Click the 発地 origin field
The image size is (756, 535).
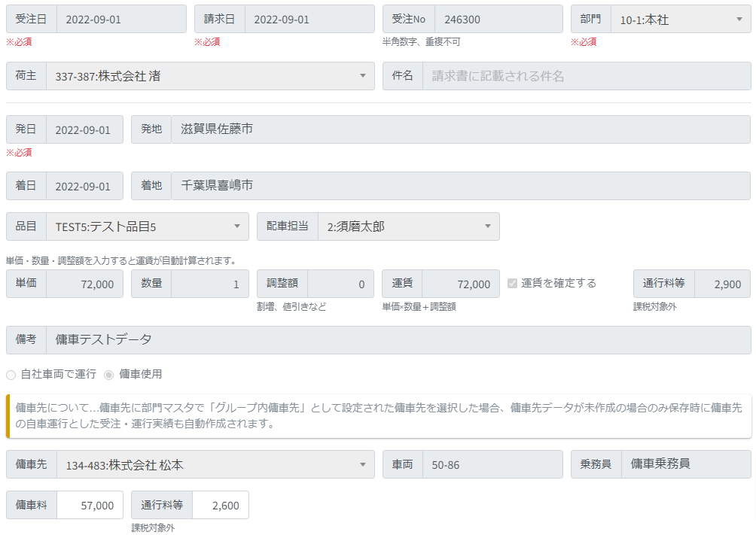460,129
